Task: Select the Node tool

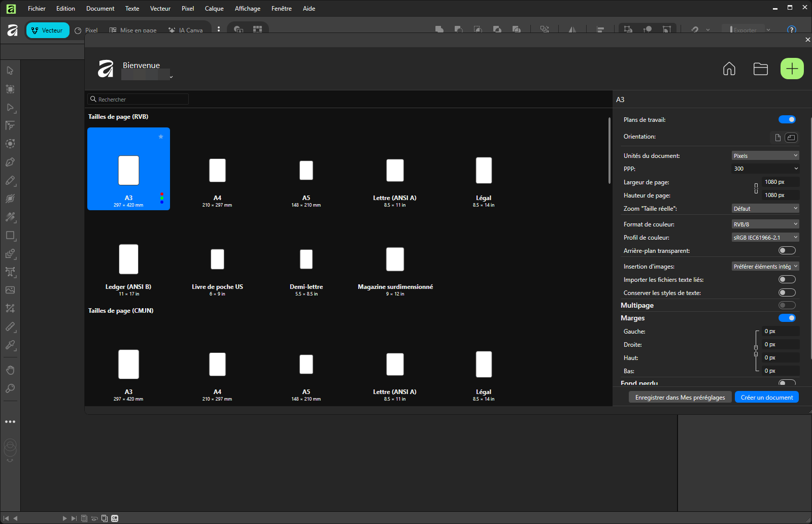Action: tap(10, 107)
